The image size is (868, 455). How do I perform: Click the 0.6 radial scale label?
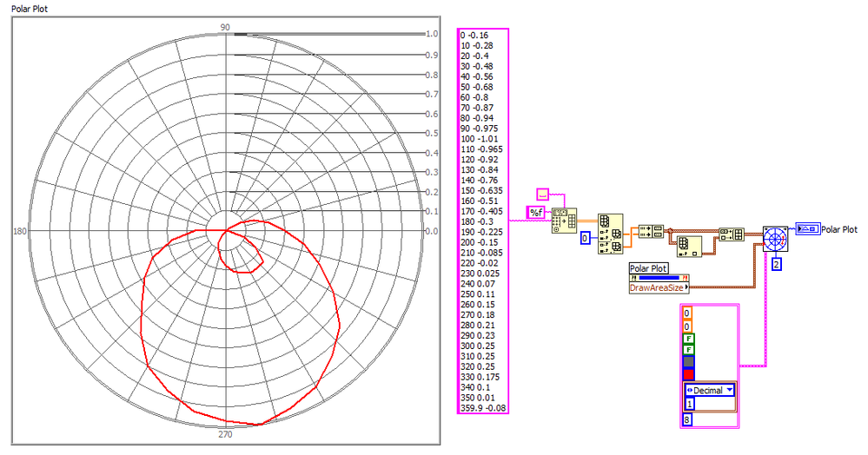pos(432,114)
